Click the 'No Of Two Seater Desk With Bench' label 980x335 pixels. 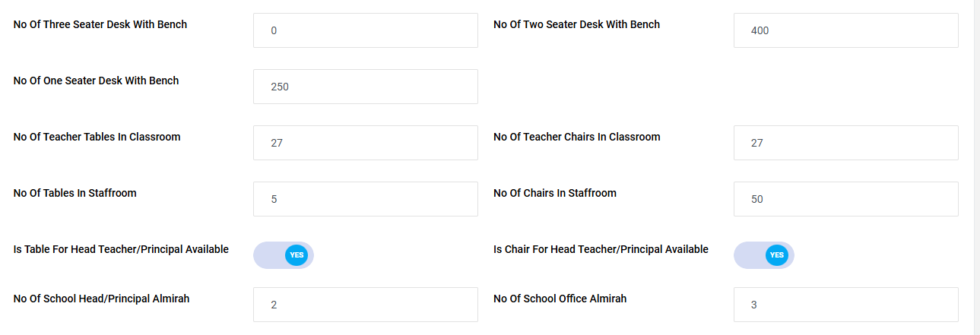click(x=576, y=24)
